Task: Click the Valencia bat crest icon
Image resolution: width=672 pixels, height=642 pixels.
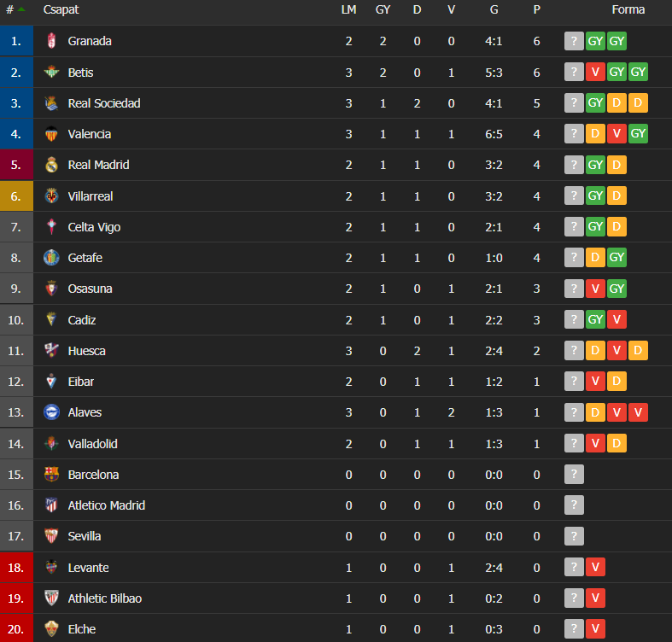Action: tap(51, 134)
